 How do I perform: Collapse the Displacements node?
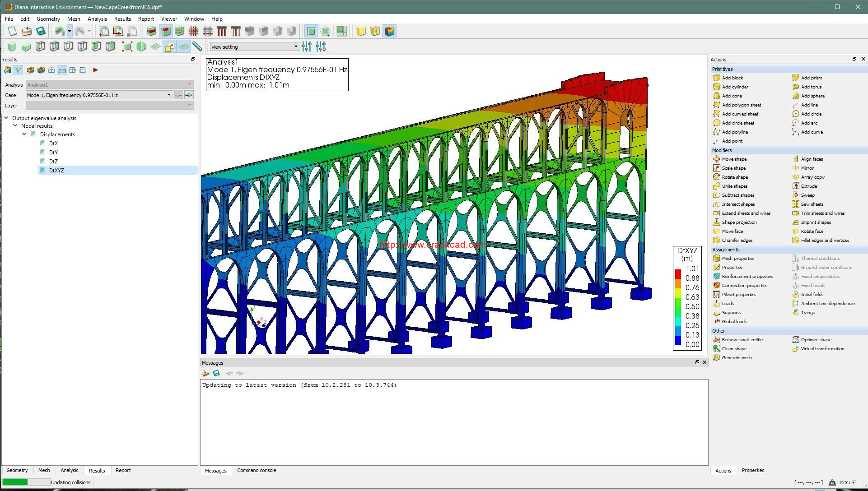(x=24, y=134)
